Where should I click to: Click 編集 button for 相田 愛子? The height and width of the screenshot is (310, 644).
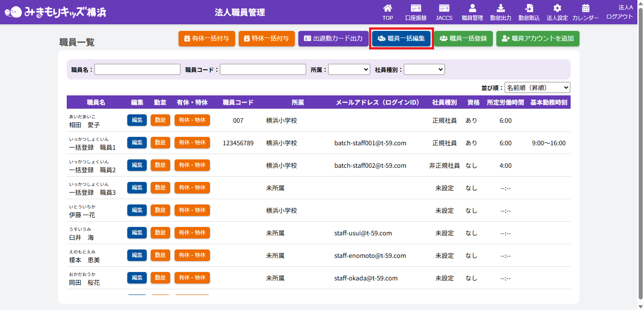[x=137, y=120]
